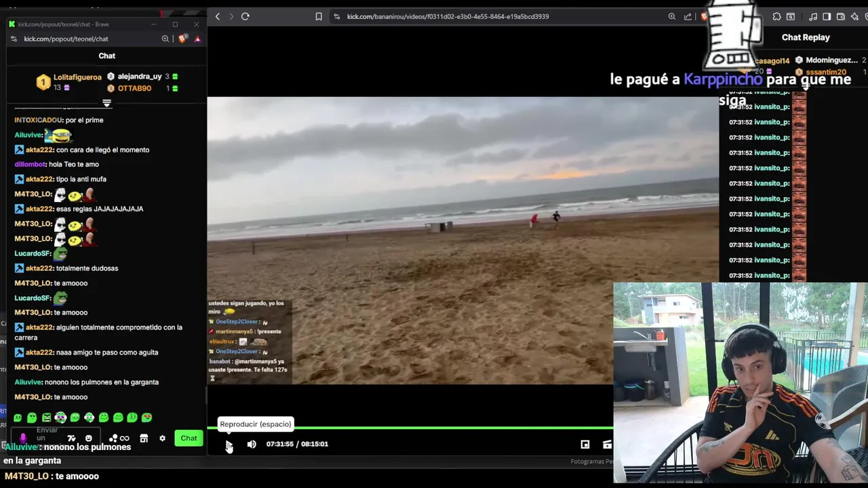
Task: Send message with the green Chat button
Action: point(189,438)
